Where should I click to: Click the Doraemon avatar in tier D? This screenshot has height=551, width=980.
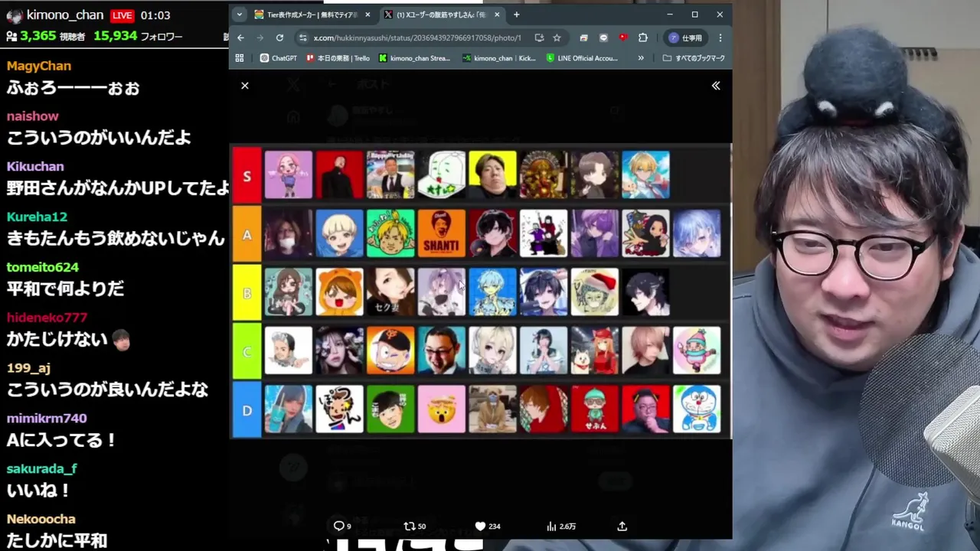697,409
